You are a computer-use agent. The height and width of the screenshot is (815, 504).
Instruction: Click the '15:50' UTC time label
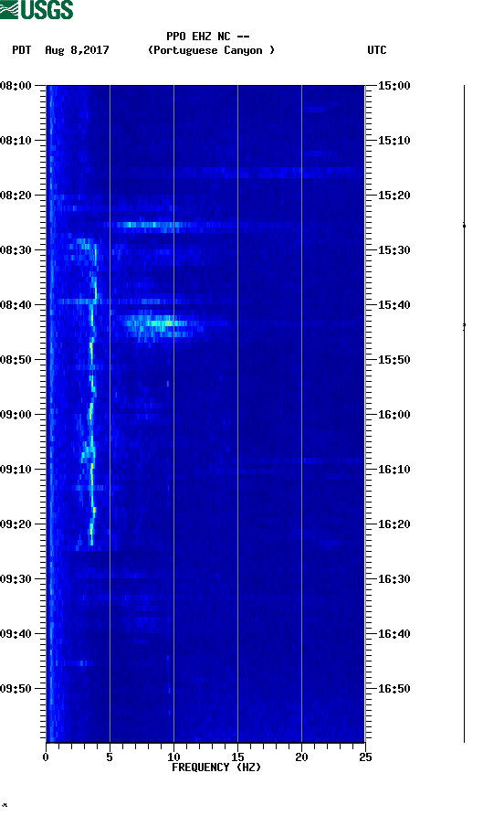pos(394,360)
